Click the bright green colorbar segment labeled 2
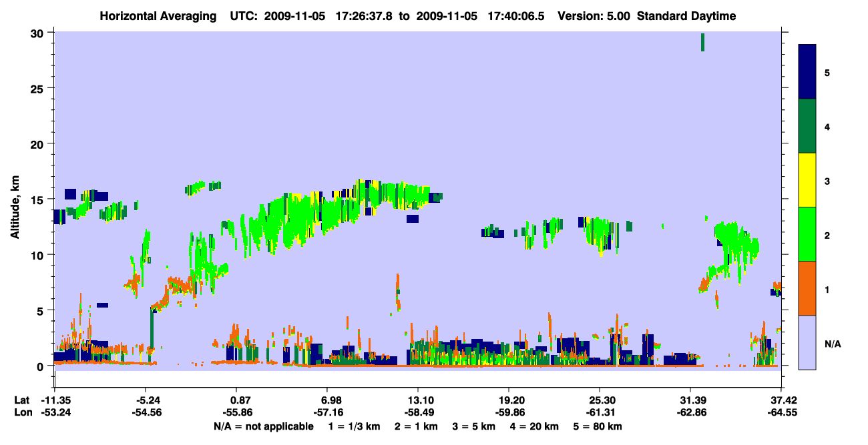This screenshot has width=868, height=445. coord(807,234)
